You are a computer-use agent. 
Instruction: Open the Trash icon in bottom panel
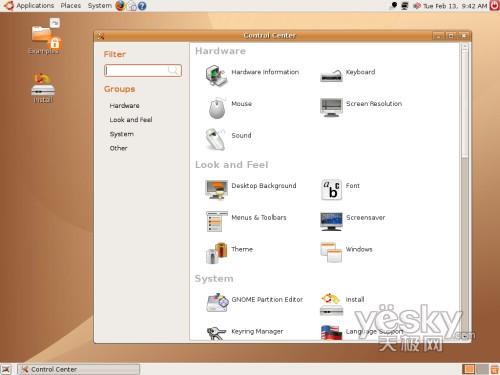[x=494, y=369]
